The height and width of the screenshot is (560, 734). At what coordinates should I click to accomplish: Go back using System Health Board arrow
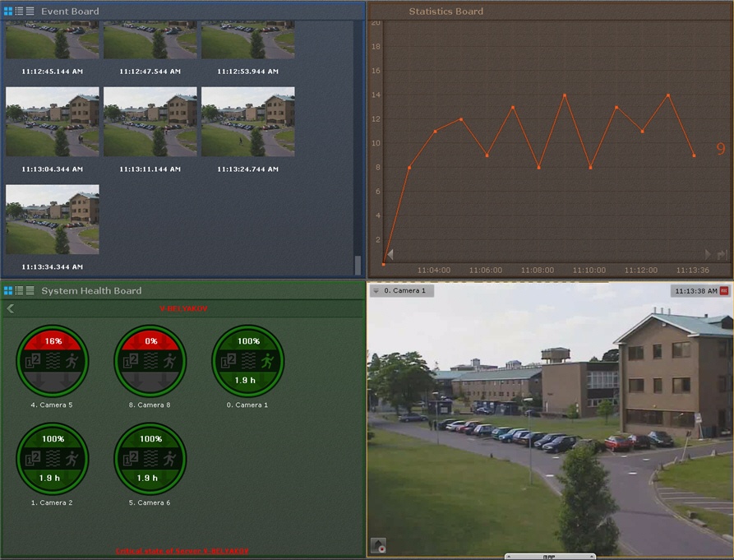coord(10,309)
